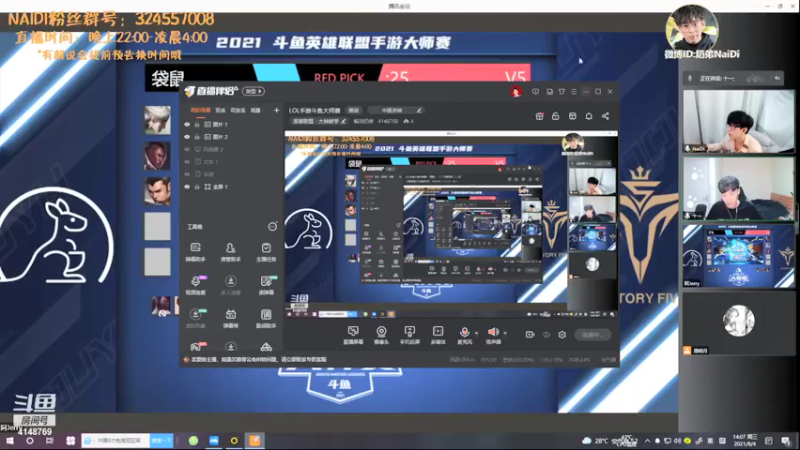
Task: Open streaming settings gear icon
Action: (562, 335)
